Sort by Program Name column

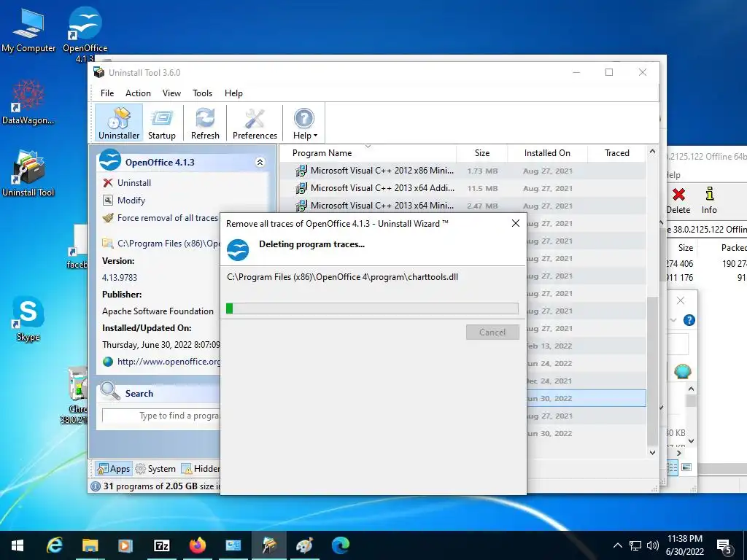(x=368, y=153)
